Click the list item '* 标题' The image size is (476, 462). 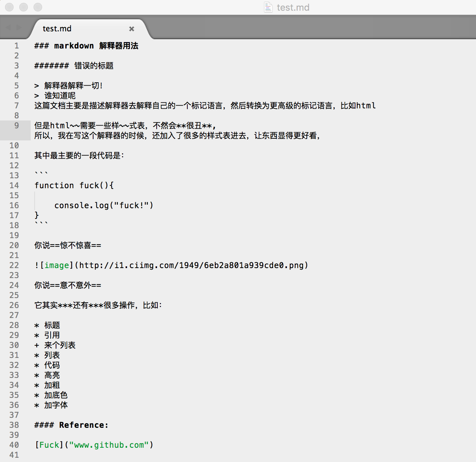click(x=47, y=325)
